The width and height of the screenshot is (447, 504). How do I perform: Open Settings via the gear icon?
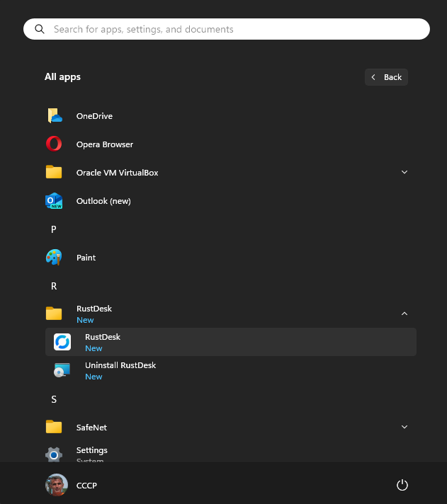[54, 454]
